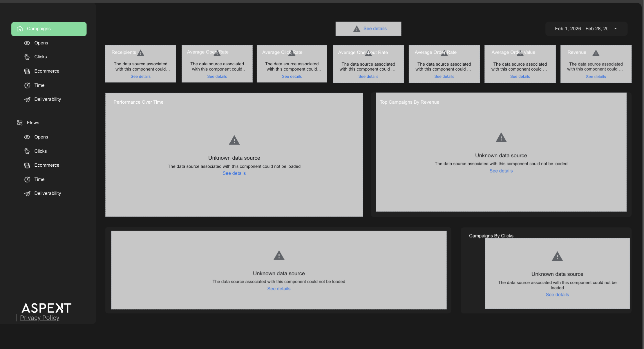Click paper plane icon beside Campaigns Deliverability
The image size is (644, 349).
click(27, 100)
